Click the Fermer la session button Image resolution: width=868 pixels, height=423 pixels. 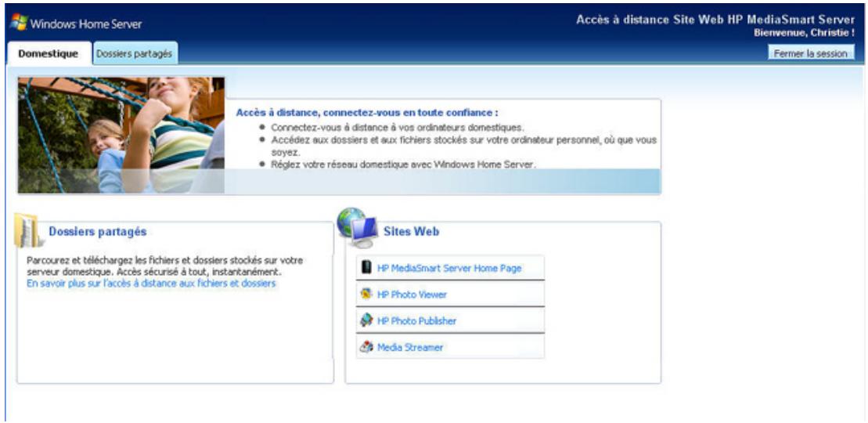[810, 54]
